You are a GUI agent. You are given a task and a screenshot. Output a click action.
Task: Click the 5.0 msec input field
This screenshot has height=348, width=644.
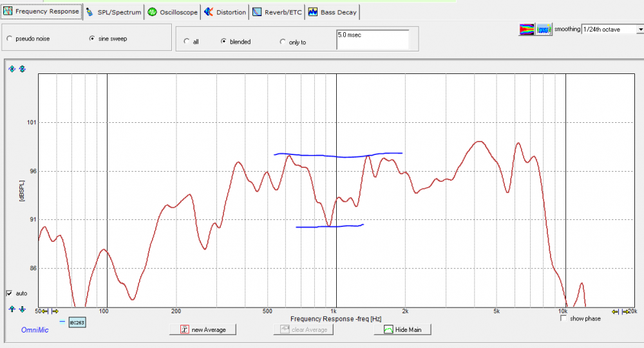tap(372, 39)
